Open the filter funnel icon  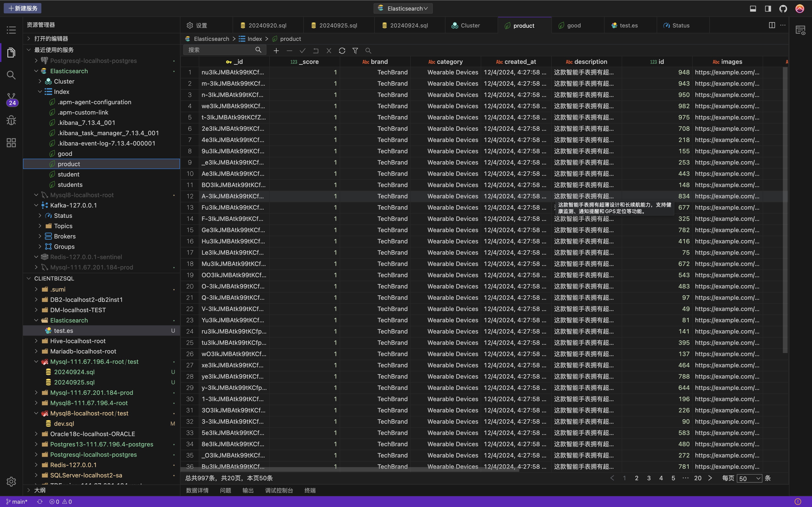tap(355, 51)
